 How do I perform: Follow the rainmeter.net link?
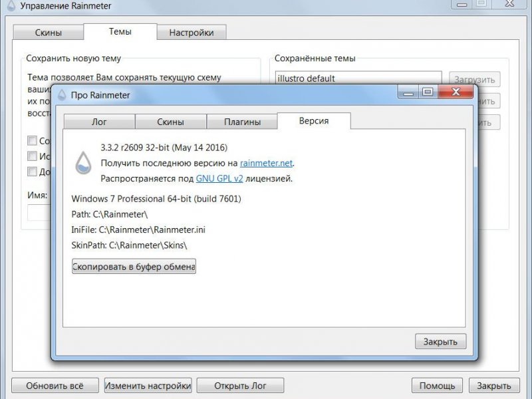tap(267, 163)
